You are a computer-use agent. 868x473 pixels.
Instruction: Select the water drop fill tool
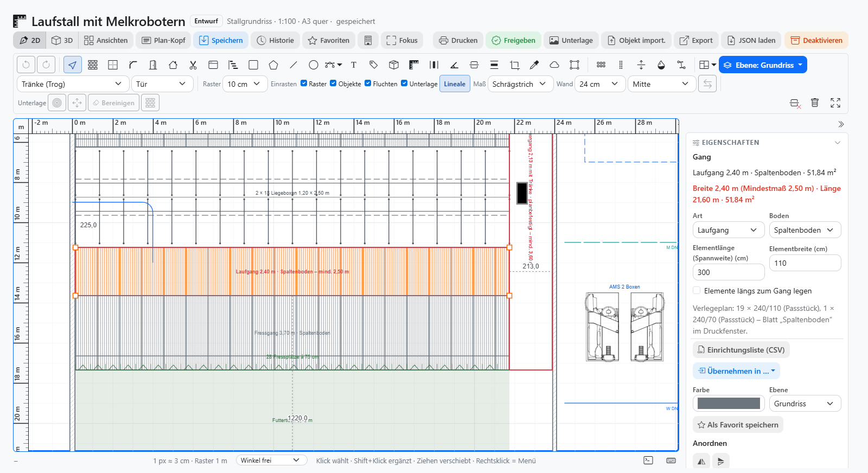click(661, 65)
